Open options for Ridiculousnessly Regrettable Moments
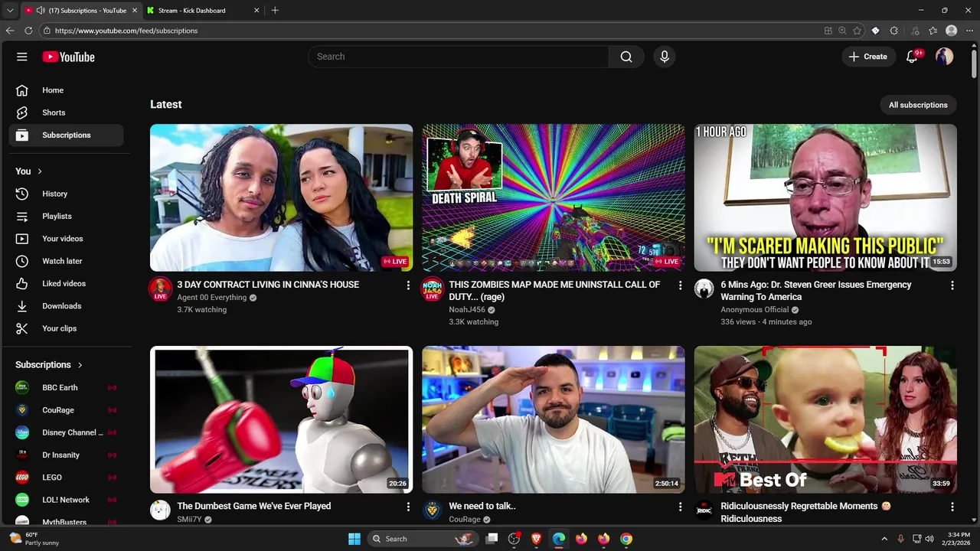 [x=952, y=507]
